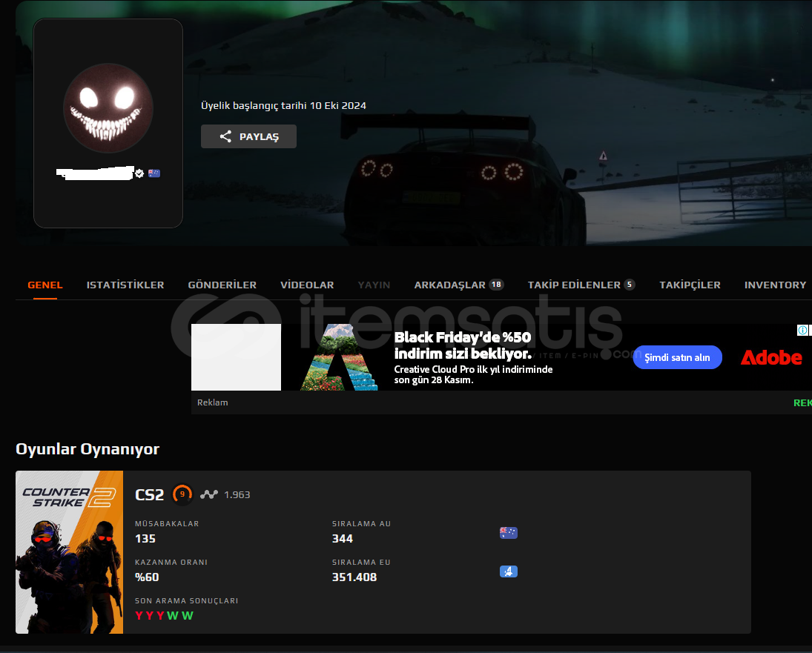Click the Oyunlar Oynanıyor heading

pos(88,449)
